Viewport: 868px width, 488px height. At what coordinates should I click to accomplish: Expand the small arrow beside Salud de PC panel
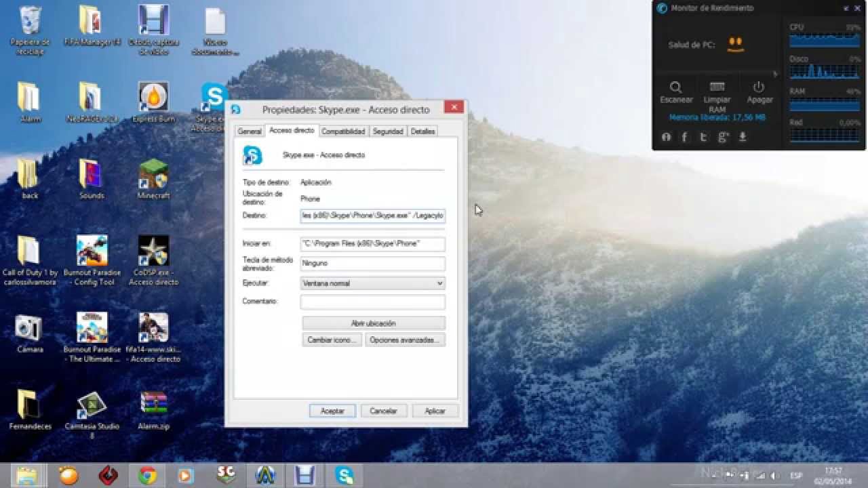click(776, 73)
